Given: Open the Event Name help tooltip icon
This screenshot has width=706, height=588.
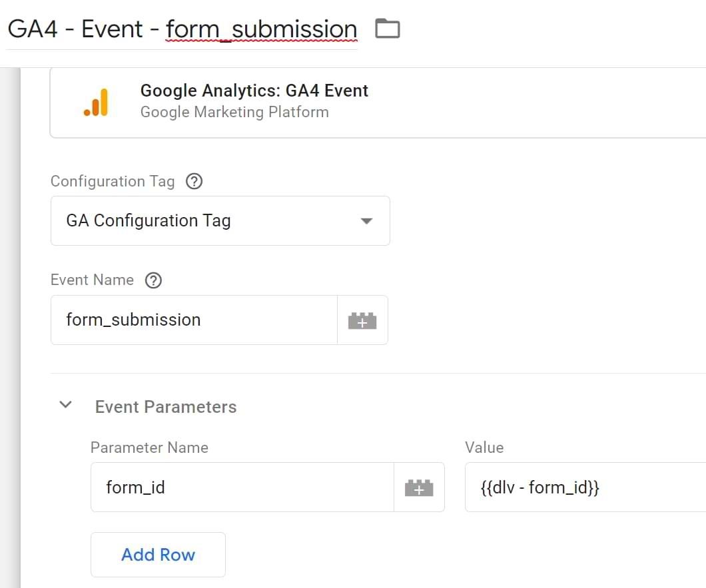Looking at the screenshot, I should pos(153,280).
